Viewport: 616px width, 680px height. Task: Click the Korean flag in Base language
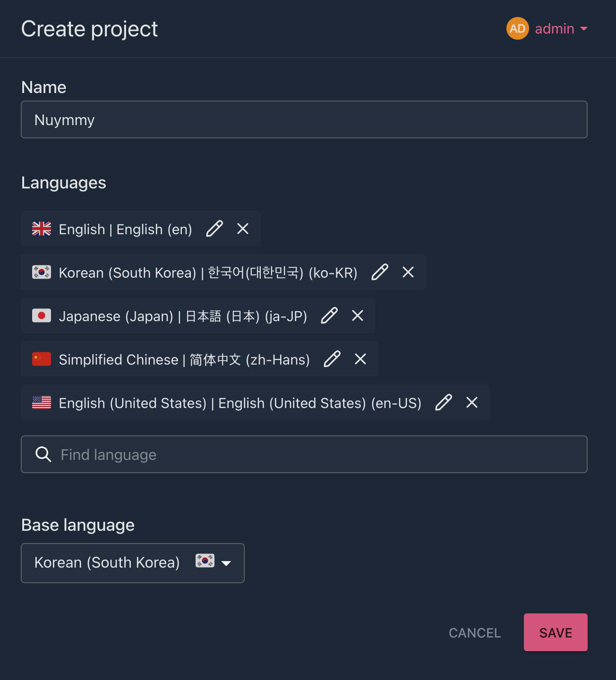tap(205, 561)
